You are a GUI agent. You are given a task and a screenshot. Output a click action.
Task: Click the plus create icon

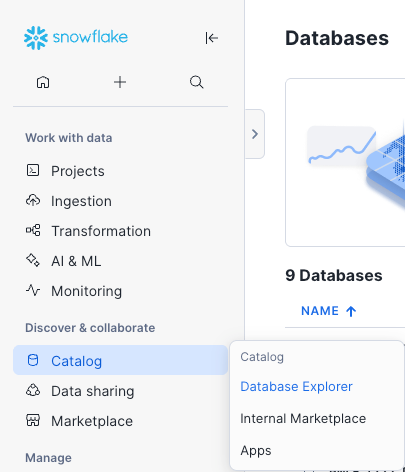coord(120,82)
